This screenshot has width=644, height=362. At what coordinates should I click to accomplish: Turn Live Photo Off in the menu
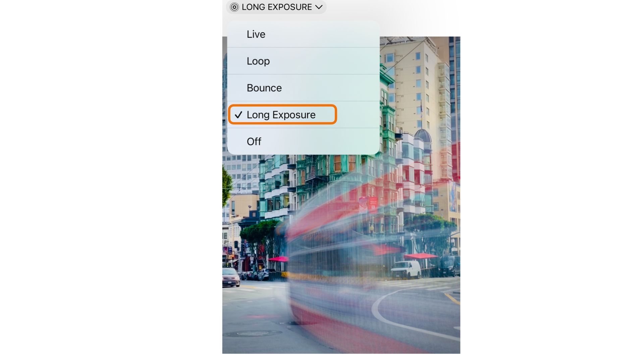point(303,141)
